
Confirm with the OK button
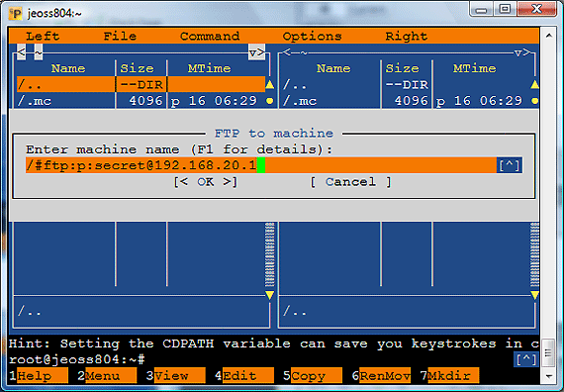coord(206,182)
